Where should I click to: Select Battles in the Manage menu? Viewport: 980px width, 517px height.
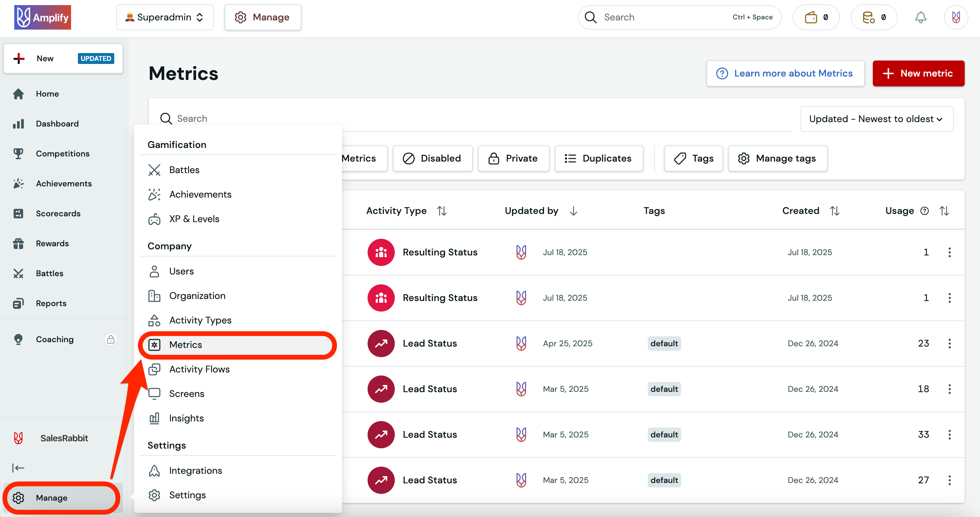tap(238, 170)
